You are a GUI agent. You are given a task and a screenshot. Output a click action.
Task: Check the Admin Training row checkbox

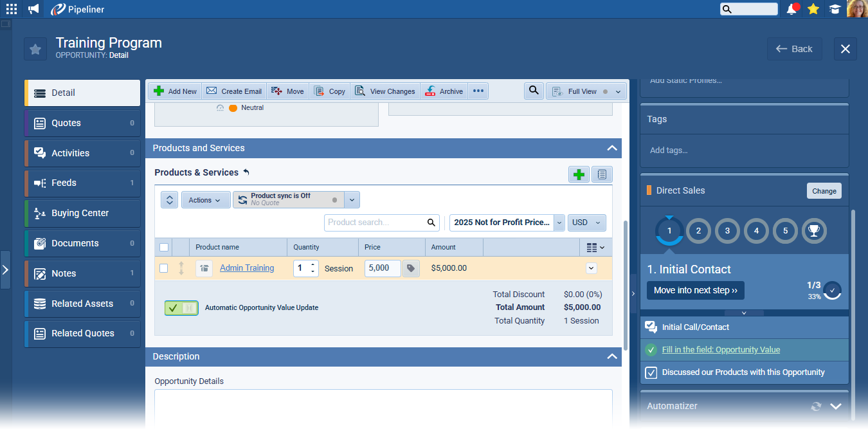(x=164, y=268)
